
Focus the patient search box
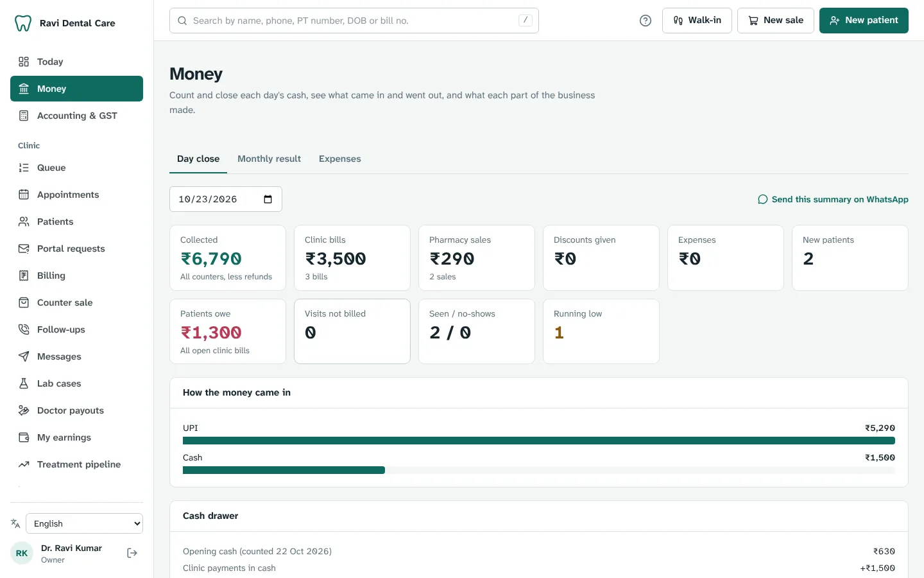tap(354, 21)
